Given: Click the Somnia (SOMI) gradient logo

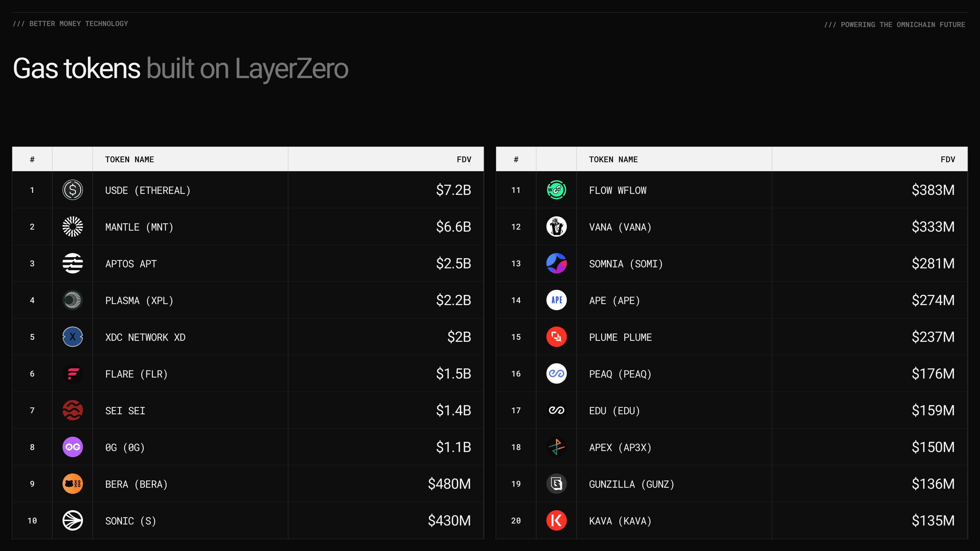Looking at the screenshot, I should (556, 263).
